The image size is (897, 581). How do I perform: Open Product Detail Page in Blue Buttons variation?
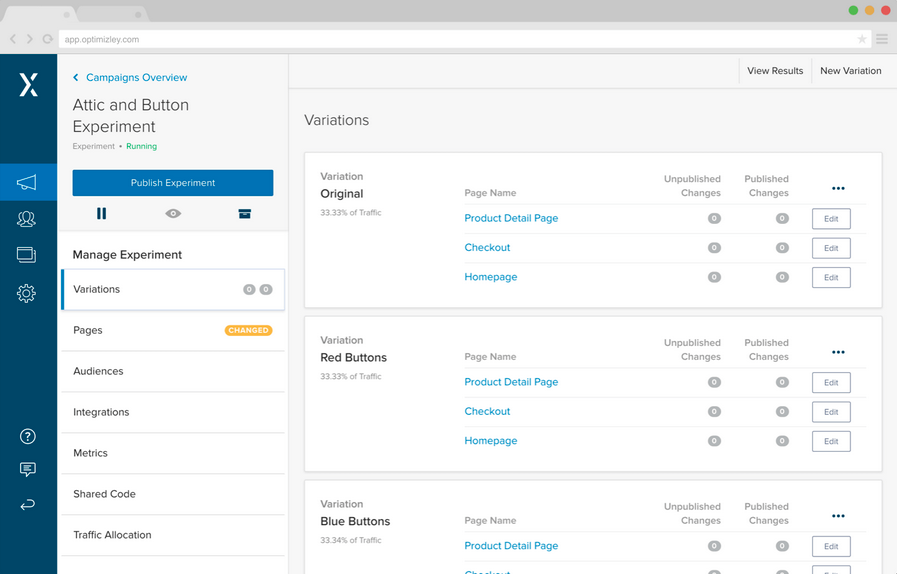[x=511, y=546]
